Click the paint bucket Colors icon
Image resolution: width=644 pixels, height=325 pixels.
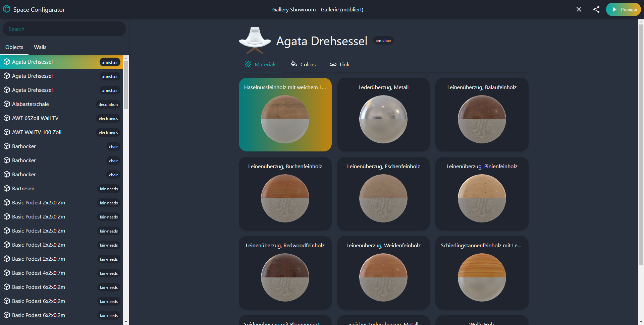(294, 64)
